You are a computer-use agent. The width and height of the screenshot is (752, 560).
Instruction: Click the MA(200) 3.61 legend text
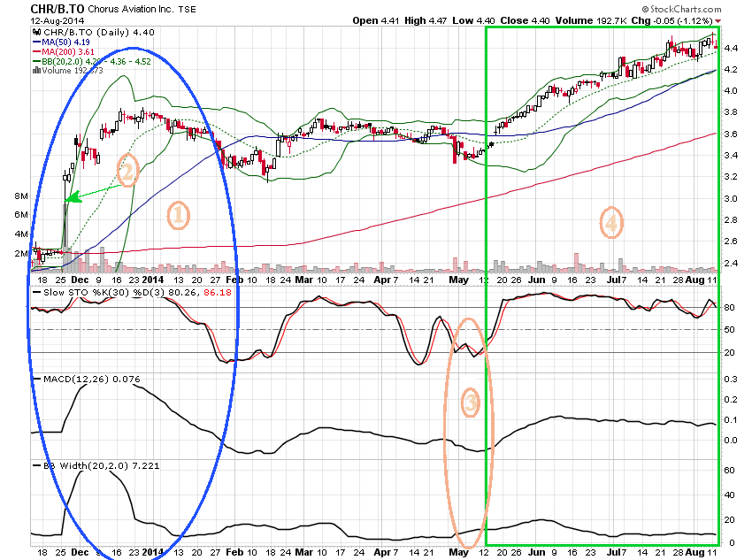point(68,52)
